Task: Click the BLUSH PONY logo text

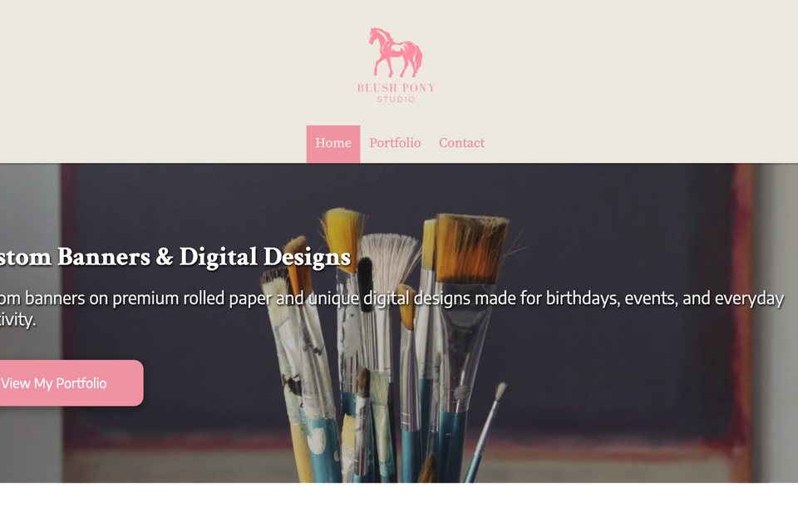Action: pyautogui.click(x=396, y=87)
